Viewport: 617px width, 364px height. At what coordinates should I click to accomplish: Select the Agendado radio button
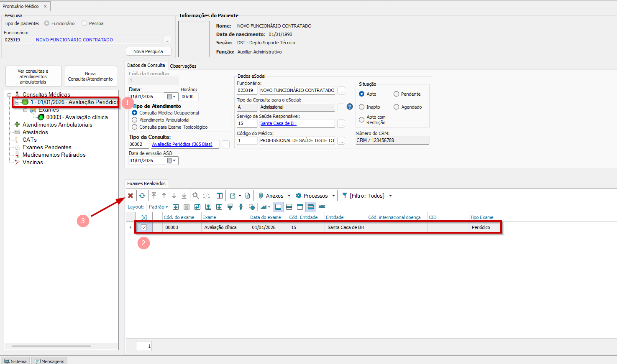[x=396, y=107]
